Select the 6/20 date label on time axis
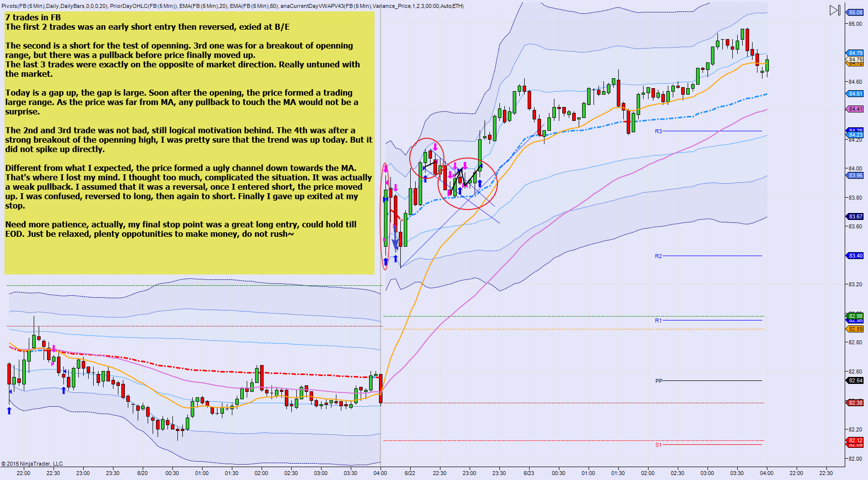The width and height of the screenshot is (868, 480). pos(142,473)
